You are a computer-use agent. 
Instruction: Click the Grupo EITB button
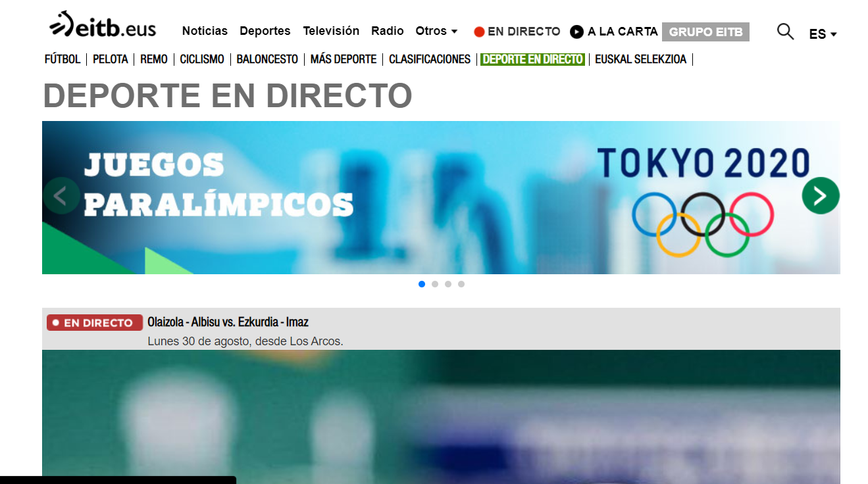pos(705,32)
